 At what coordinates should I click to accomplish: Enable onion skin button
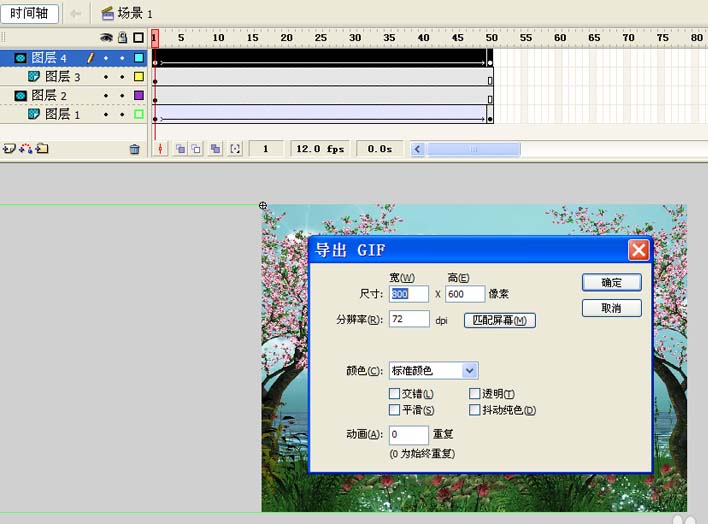pos(180,149)
